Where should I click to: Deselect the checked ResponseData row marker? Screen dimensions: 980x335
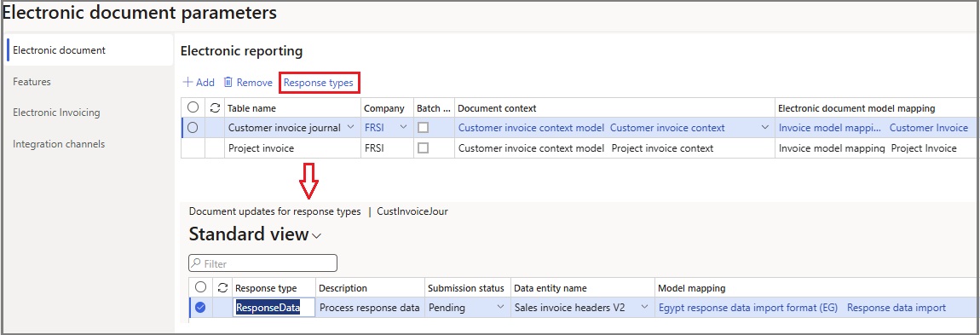pyautogui.click(x=200, y=308)
